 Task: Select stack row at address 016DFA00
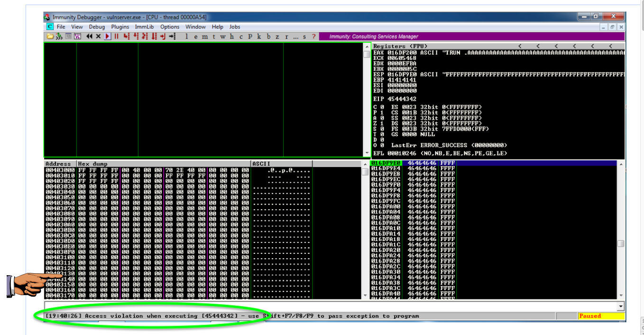click(494, 206)
